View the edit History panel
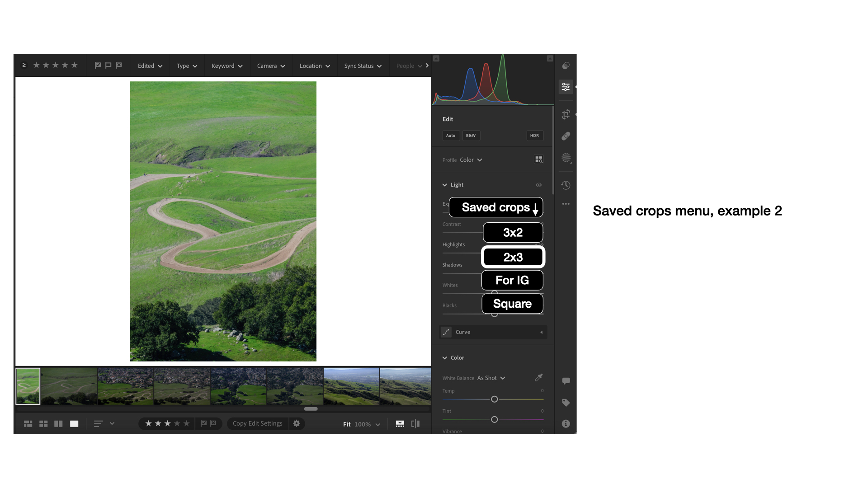The height and width of the screenshot is (488, 868). tap(566, 185)
